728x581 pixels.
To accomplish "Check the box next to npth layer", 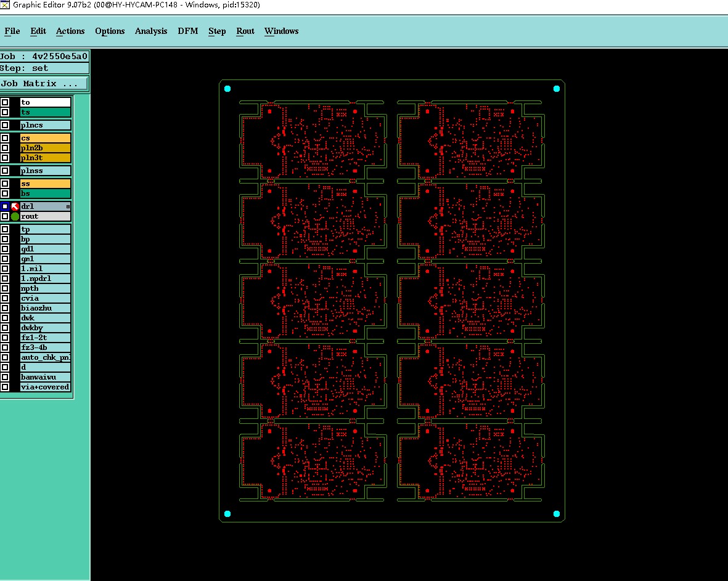I will (x=5, y=288).
